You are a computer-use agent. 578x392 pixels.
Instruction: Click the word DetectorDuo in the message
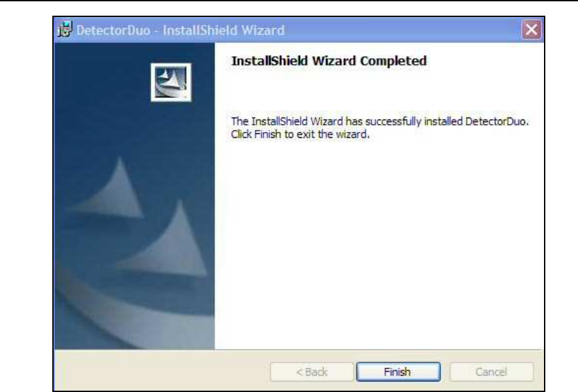pyautogui.click(x=496, y=122)
